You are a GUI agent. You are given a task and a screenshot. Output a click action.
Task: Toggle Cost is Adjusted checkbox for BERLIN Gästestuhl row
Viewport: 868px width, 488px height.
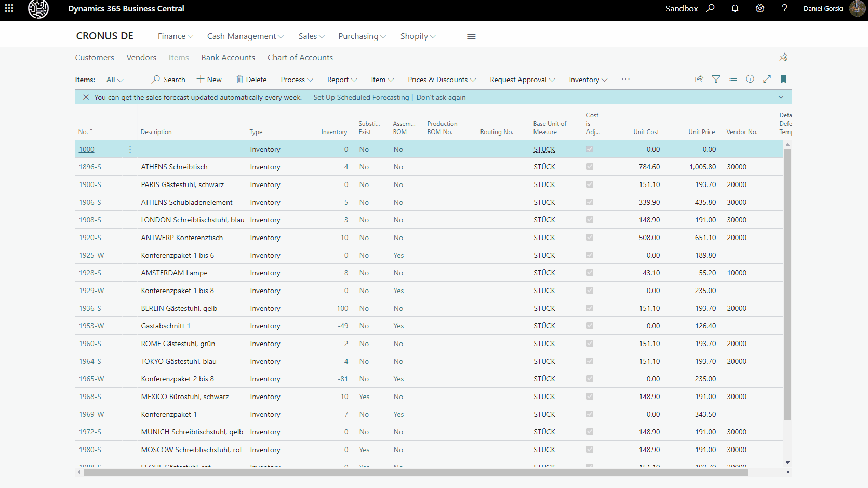590,308
